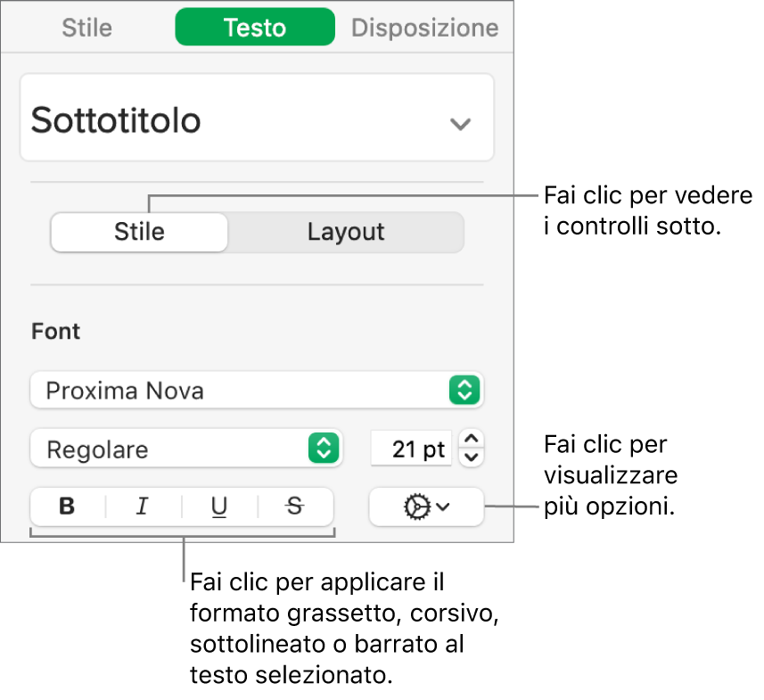Open the Proxima Nova font popup
Screen dimensions: 764x700
click(257, 390)
